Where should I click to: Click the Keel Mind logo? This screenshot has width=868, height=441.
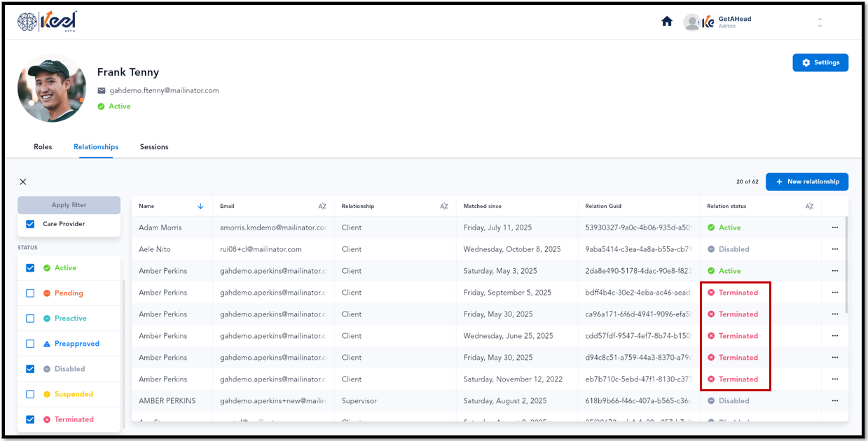click(x=47, y=22)
